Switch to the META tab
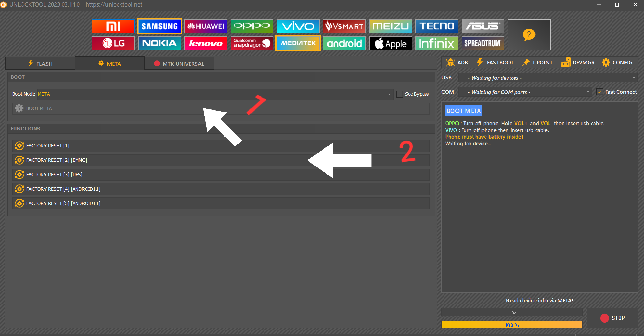 [x=110, y=64]
